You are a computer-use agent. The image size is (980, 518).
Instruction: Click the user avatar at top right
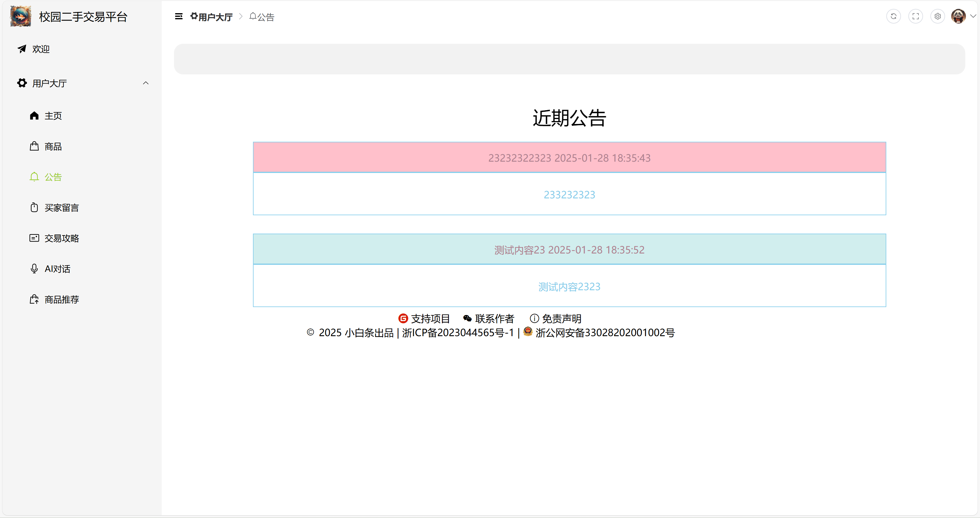[x=958, y=16]
